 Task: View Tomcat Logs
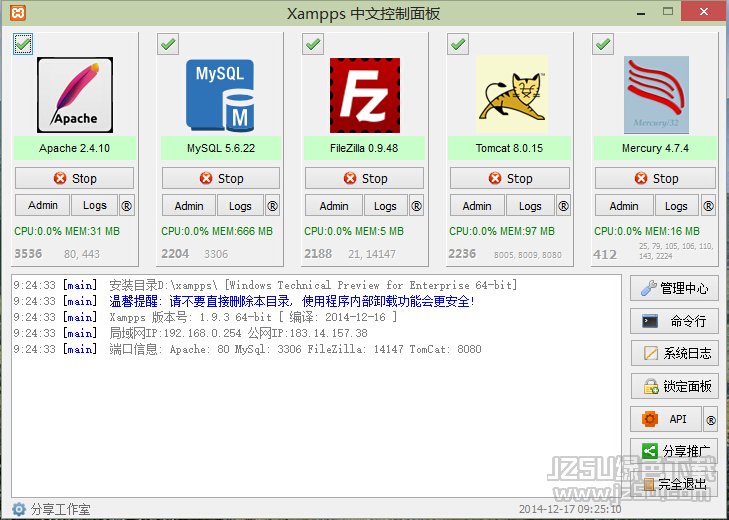[x=530, y=206]
